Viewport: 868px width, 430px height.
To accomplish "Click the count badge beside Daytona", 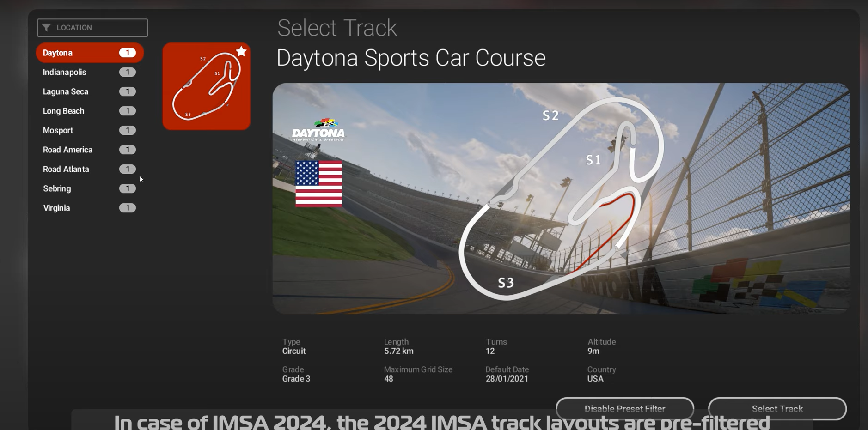I will pyautogui.click(x=128, y=53).
